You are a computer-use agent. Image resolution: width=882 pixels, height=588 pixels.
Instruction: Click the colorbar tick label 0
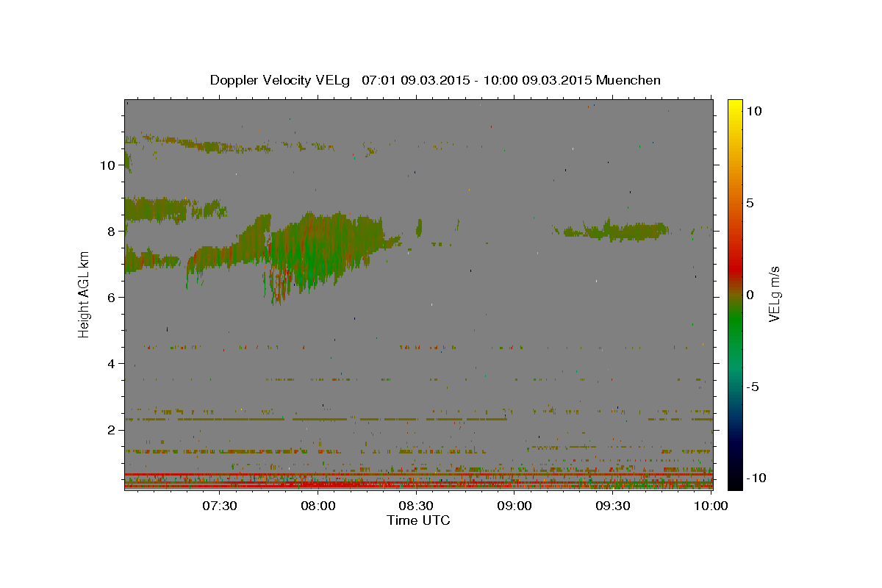[x=750, y=294]
